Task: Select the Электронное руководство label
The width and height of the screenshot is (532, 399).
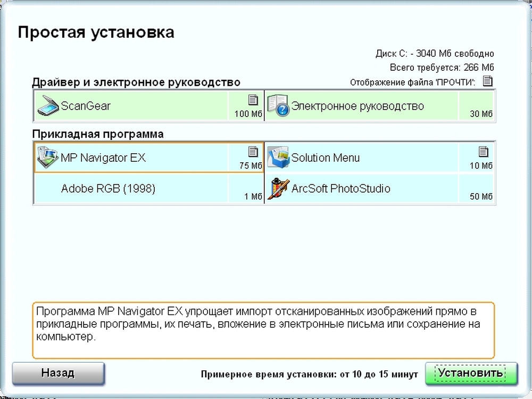Action: [358, 106]
